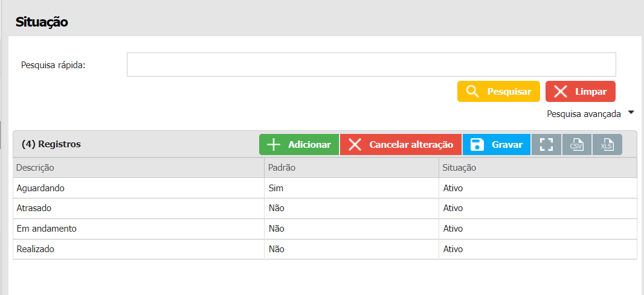Open the Em andamento entry
This screenshot has width=644, height=295.
pyautogui.click(x=47, y=229)
